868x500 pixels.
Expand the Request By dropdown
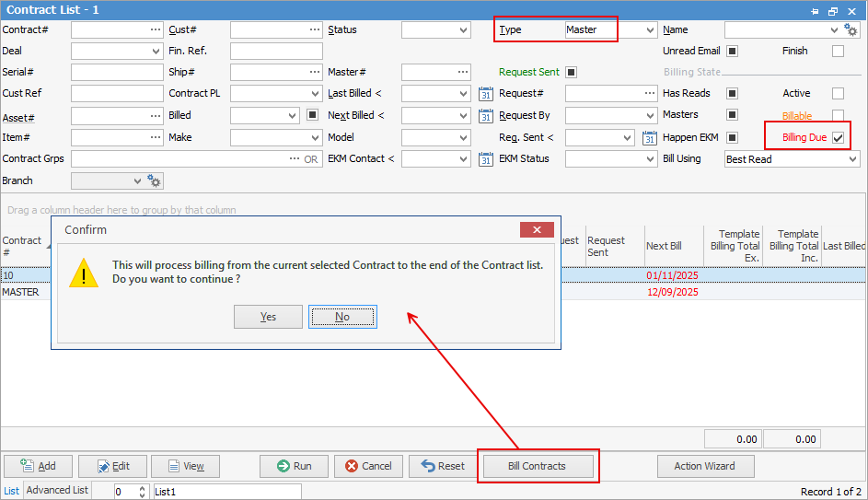tap(651, 116)
